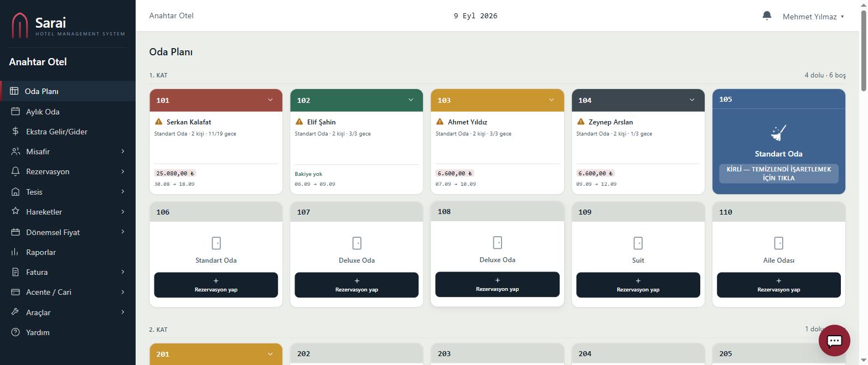Click door icon in room 106

tap(216, 243)
